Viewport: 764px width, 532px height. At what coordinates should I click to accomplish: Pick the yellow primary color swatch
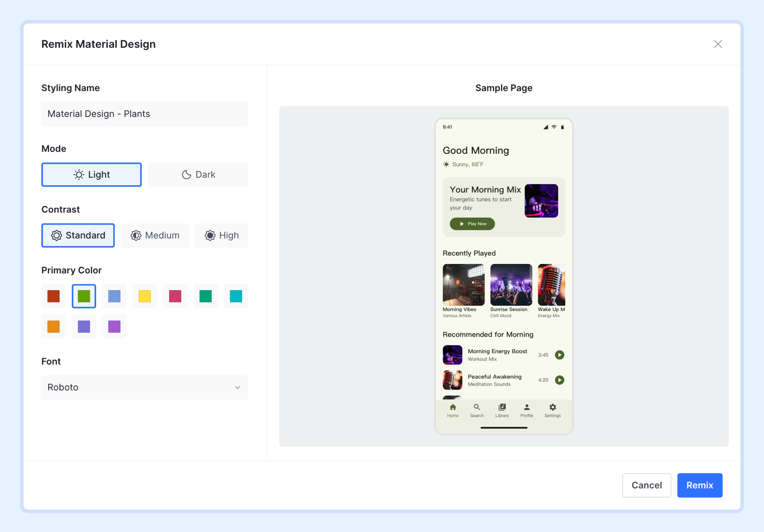click(x=144, y=296)
